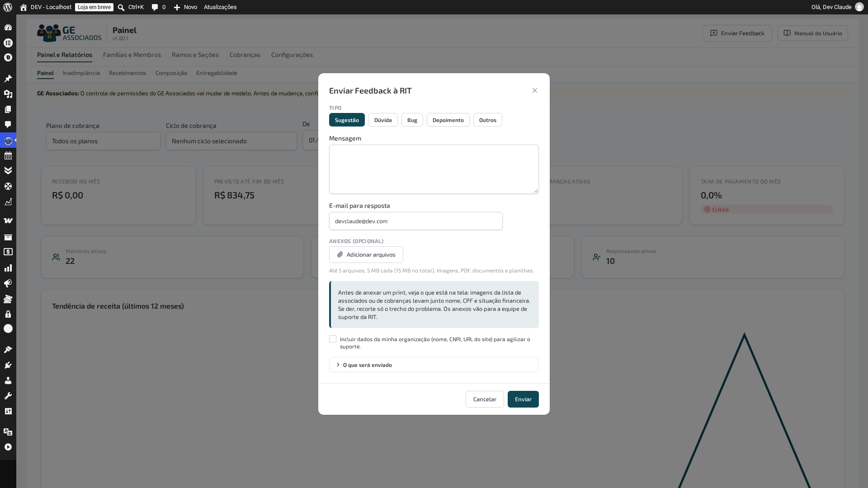Open the Composição sub-tab
Viewport: 868px width, 488px height.
click(171, 73)
